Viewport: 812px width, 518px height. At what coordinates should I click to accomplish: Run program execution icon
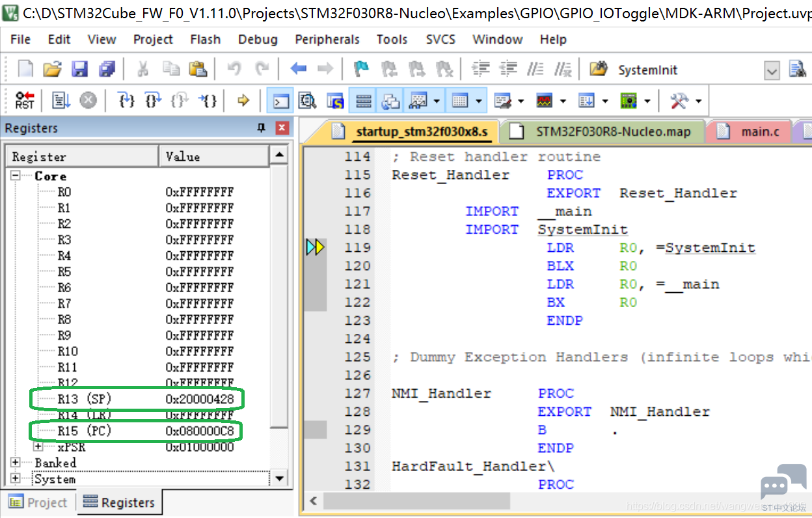pos(62,100)
